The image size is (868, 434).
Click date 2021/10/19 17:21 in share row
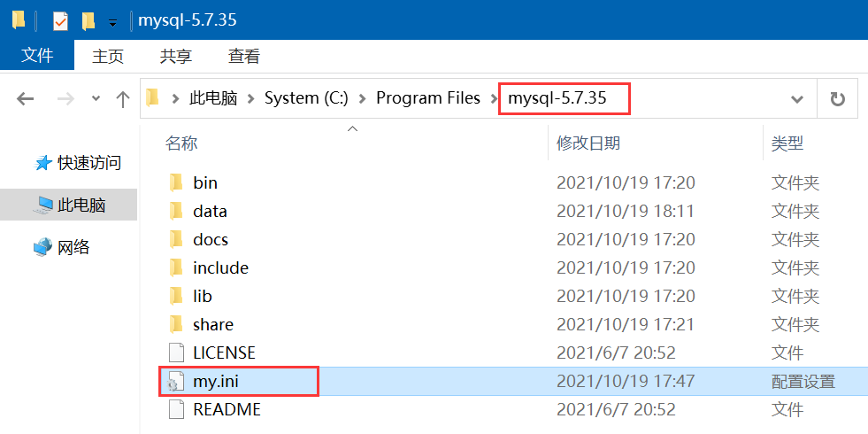tap(626, 324)
